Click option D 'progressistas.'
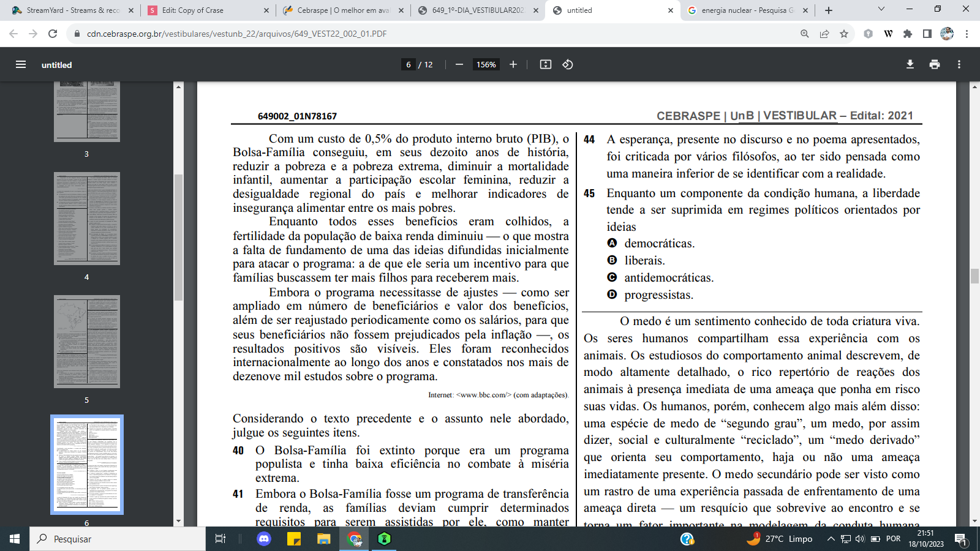Image resolution: width=980 pixels, height=551 pixels. tap(658, 294)
